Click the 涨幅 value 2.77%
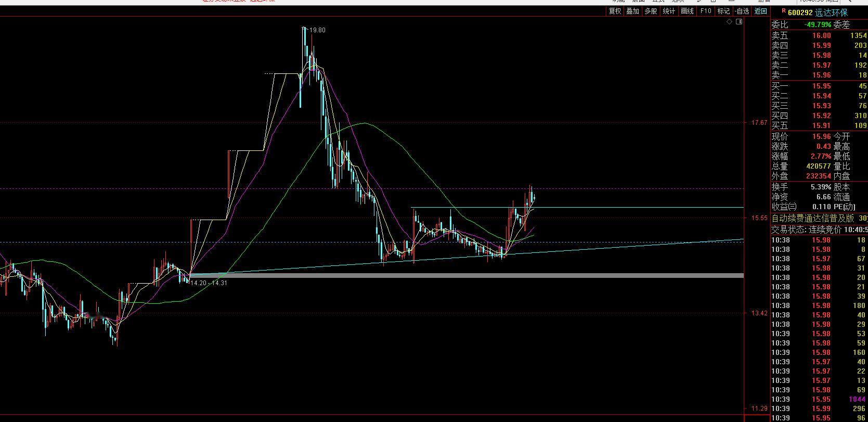868x422 pixels. point(822,156)
